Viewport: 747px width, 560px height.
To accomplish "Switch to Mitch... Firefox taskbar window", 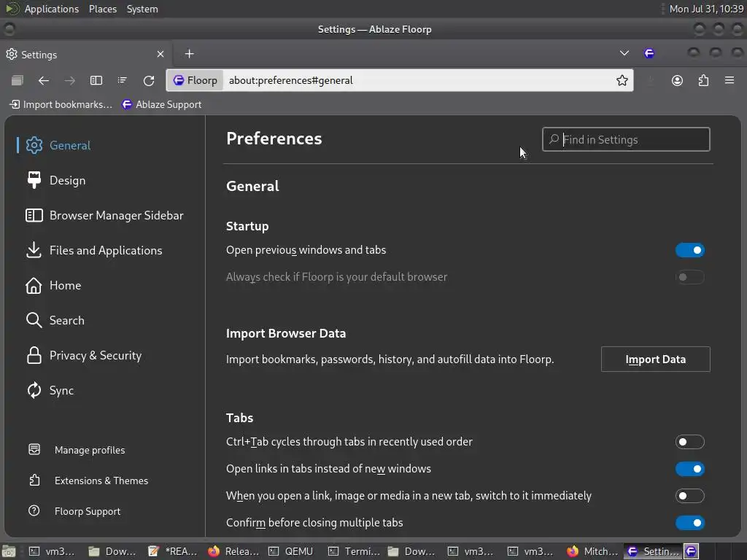I will [x=592, y=551].
